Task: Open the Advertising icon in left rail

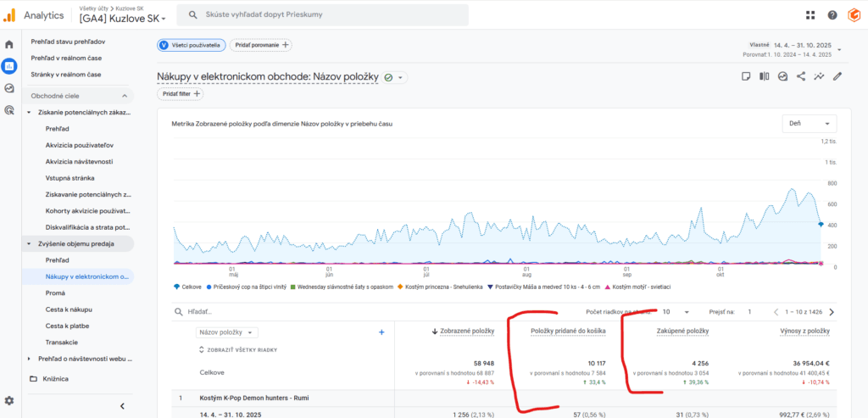Action: (8, 110)
